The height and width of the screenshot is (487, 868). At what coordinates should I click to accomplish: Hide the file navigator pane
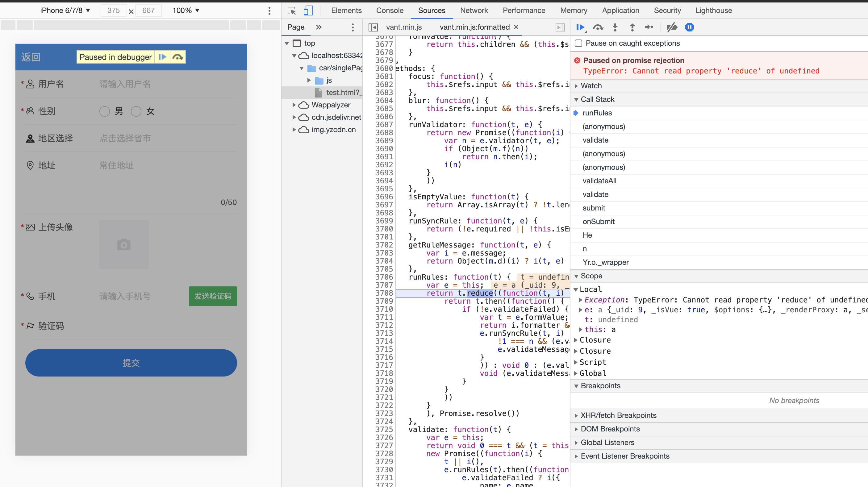pyautogui.click(x=373, y=27)
